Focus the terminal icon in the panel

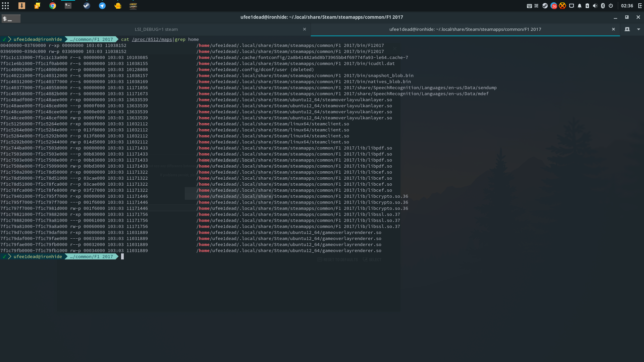[68, 6]
